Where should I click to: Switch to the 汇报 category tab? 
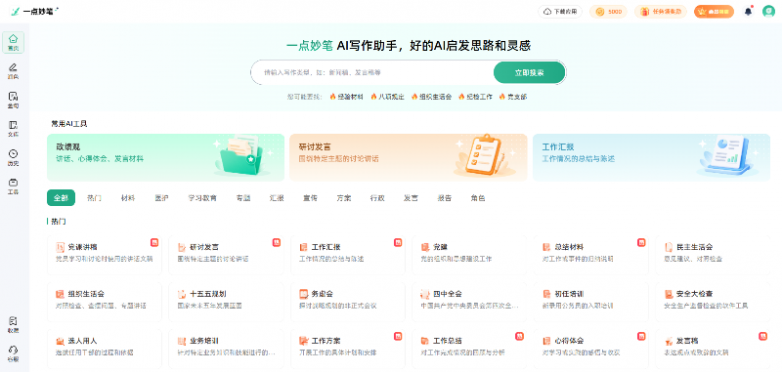(x=277, y=198)
